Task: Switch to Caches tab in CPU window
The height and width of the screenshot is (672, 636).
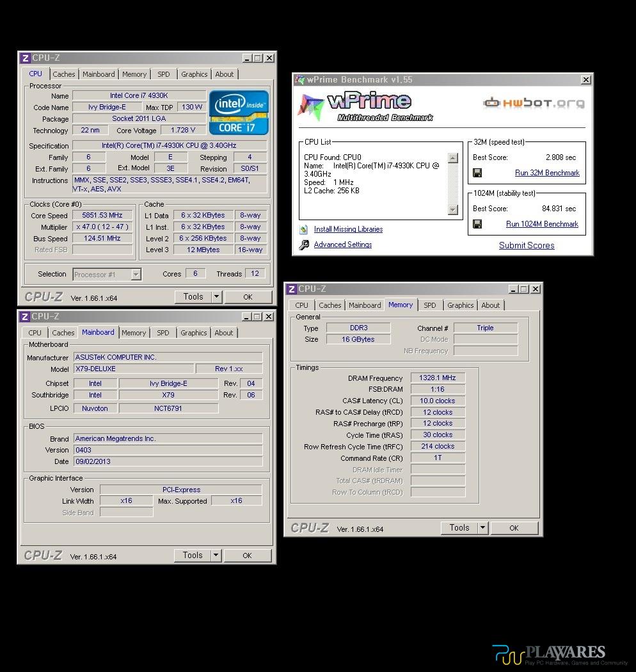Action: click(x=64, y=74)
